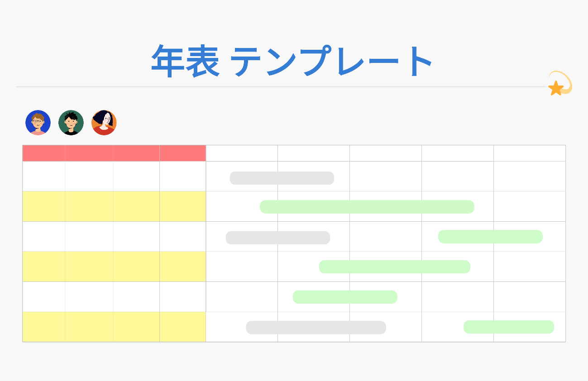
Task: Click the first red header cell
Action: (44, 153)
